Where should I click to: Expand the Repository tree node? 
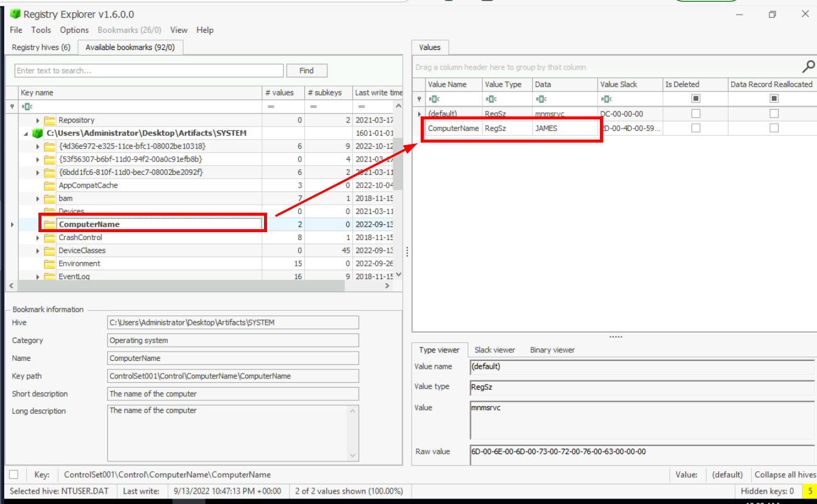click(x=38, y=121)
